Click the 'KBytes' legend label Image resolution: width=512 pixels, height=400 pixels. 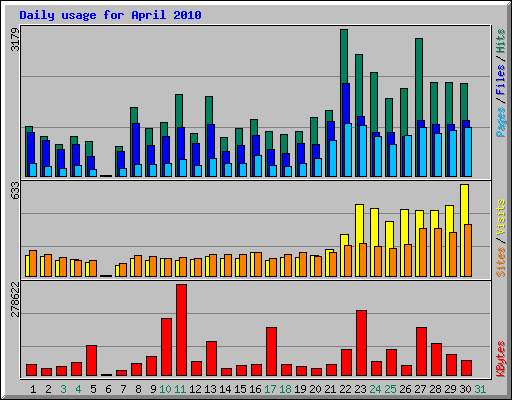coord(501,359)
